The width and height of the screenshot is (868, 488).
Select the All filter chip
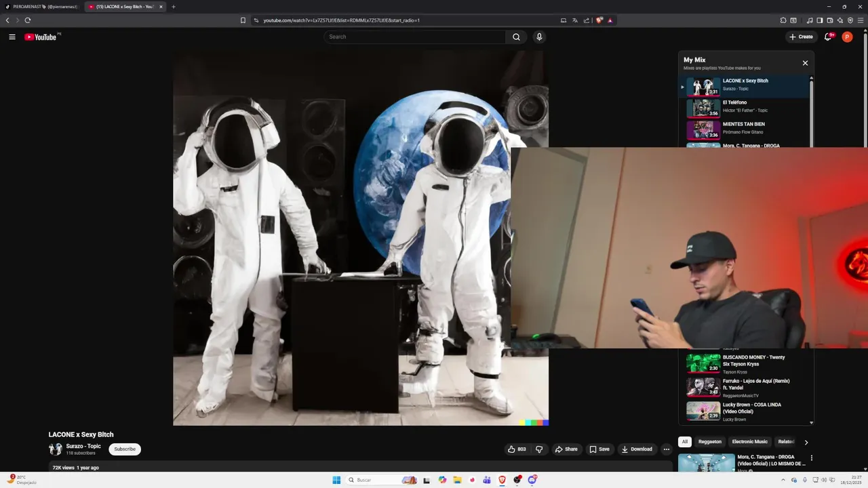tap(685, 442)
